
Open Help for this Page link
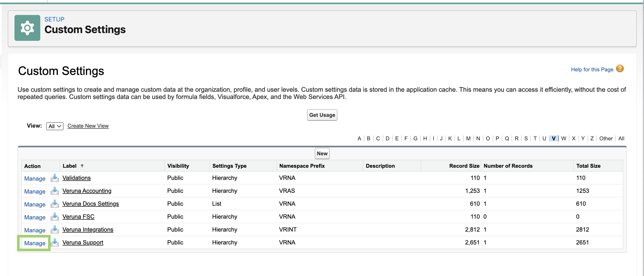coord(592,70)
